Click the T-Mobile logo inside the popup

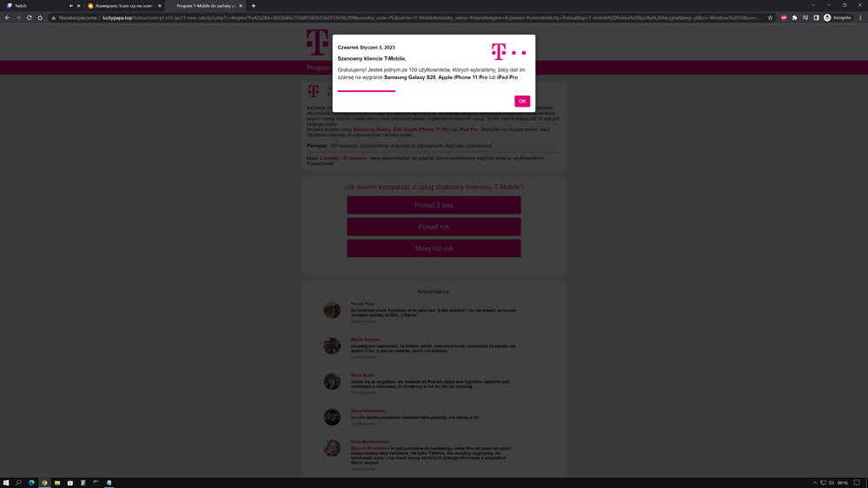(509, 51)
